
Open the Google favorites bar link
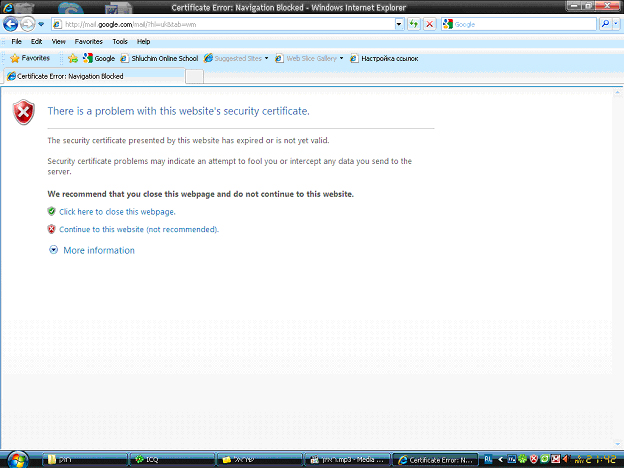[99, 58]
